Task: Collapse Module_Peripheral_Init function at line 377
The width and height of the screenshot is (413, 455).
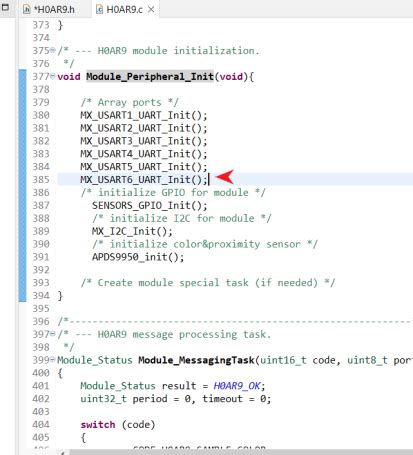Action: tap(53, 76)
